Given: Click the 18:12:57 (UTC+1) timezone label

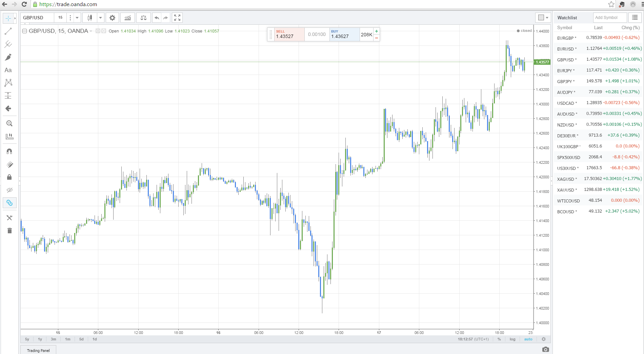Looking at the screenshot, I should click(x=473, y=339).
